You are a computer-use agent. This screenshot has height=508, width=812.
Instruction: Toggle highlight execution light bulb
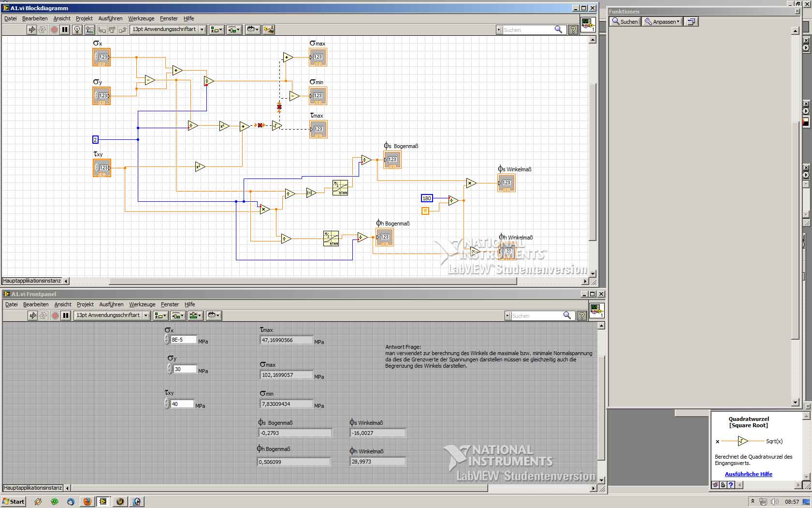[77, 30]
